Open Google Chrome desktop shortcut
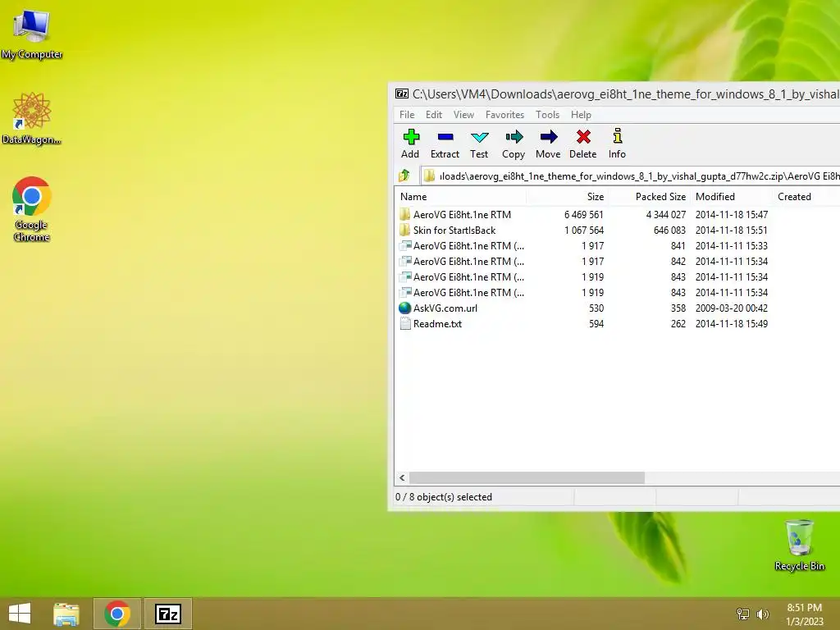 point(32,209)
